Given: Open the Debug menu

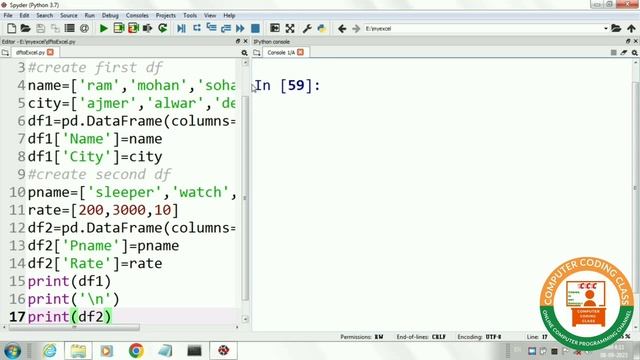Looking at the screenshot, I should point(110,16).
